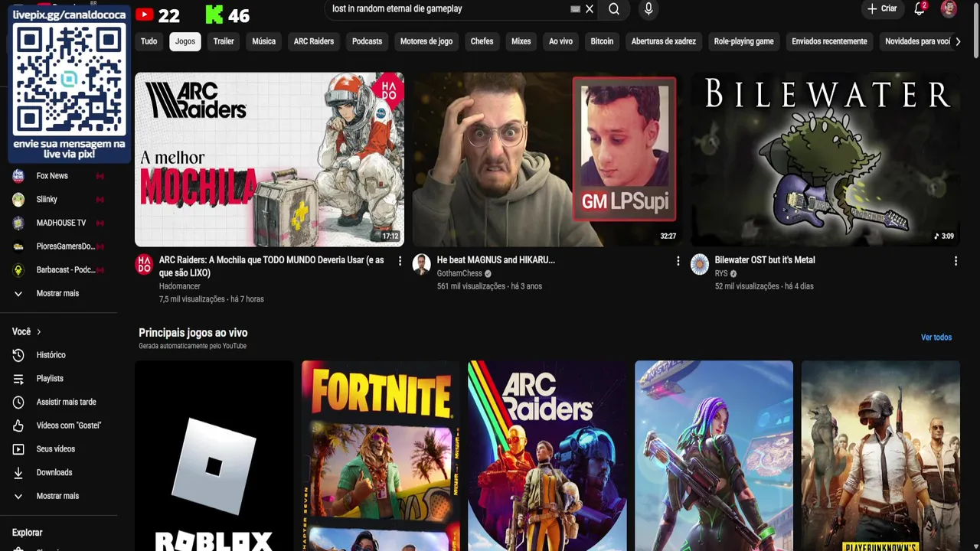Select the Música filter chip
Screen dimensions: 980x551
click(x=263, y=41)
